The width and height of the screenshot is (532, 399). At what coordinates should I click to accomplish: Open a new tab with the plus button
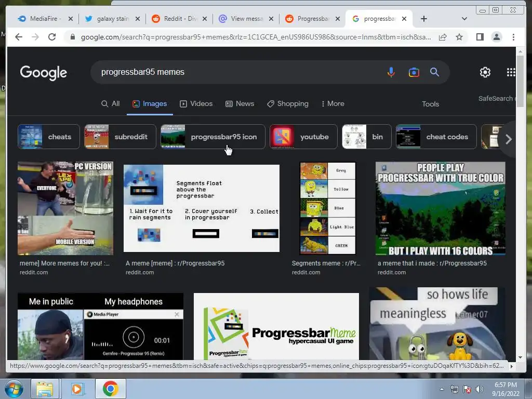coord(424,19)
